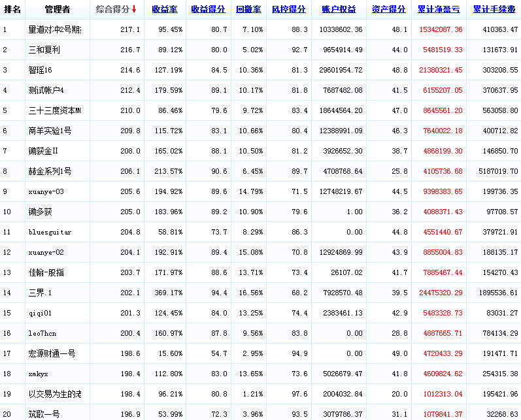This screenshot has height=420, width=521.
Task: Click the red sort arrow beside 综合得分
Action: point(134,10)
